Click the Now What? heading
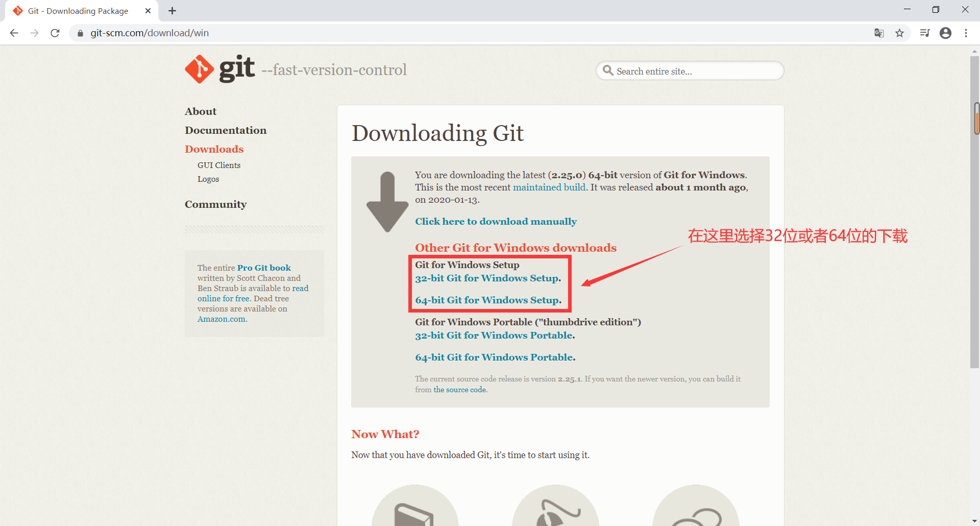 [385, 434]
